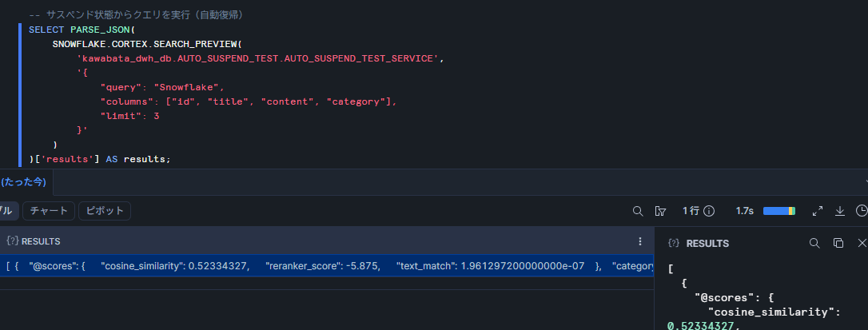868x330 pixels.
Task: Click the variant type icon in detail panel header
Action: pos(674,243)
